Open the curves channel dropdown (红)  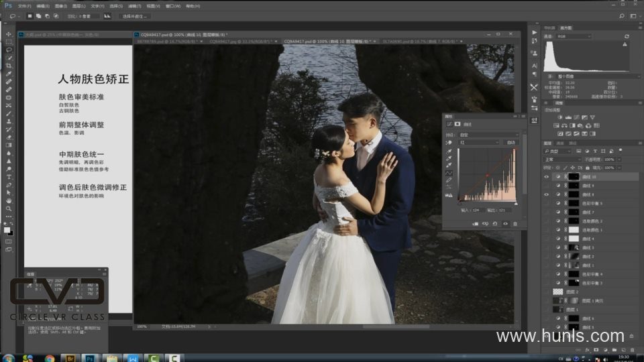point(479,142)
